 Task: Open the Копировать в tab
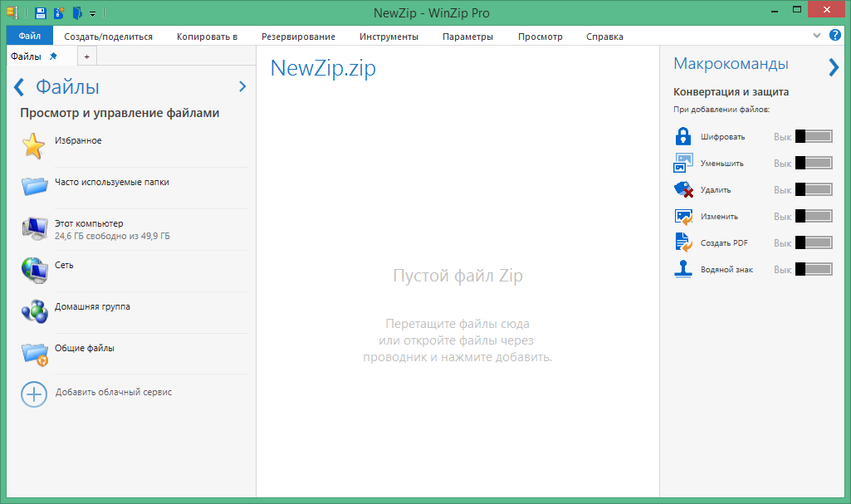pos(207,37)
